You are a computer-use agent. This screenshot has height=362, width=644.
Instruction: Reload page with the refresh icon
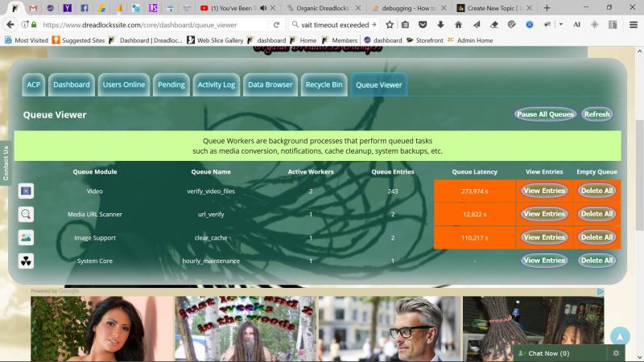[277, 25]
